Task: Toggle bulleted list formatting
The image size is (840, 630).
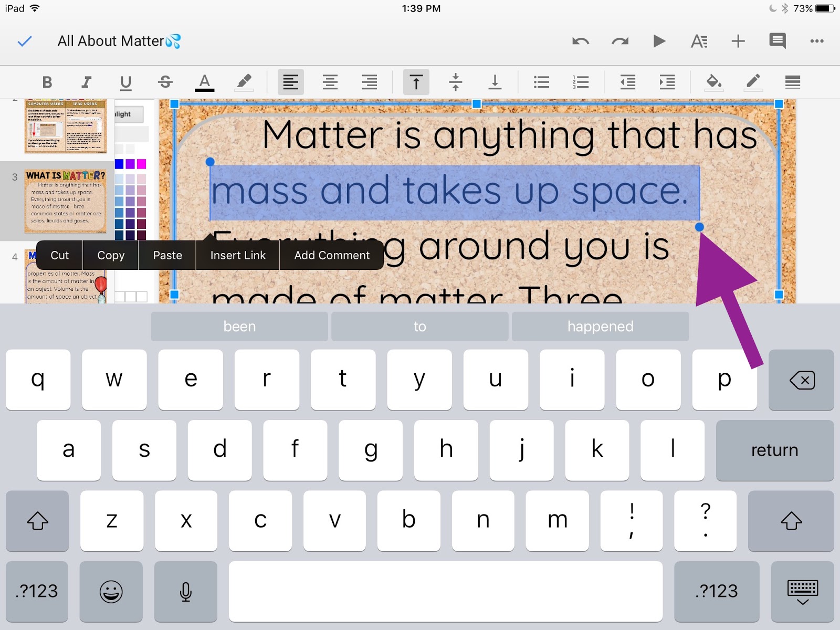Action: [541, 82]
